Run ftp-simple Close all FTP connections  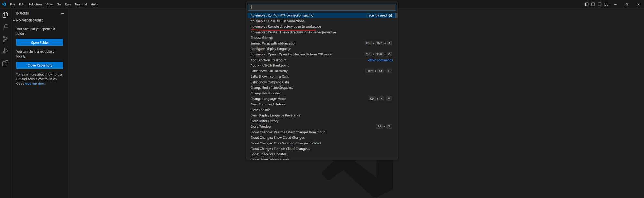(x=321, y=21)
